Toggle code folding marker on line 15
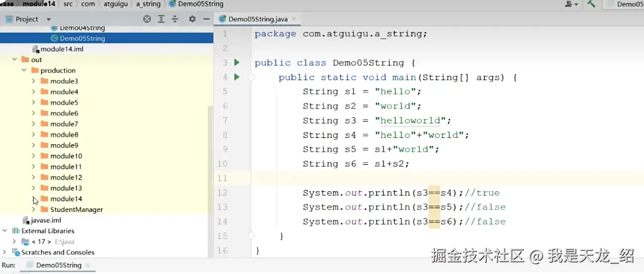The image size is (644, 274). pos(251,236)
